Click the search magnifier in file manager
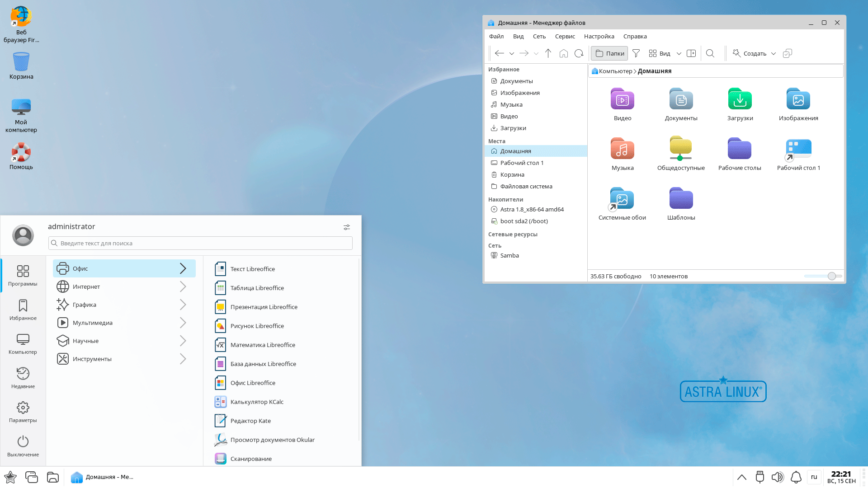 710,53
